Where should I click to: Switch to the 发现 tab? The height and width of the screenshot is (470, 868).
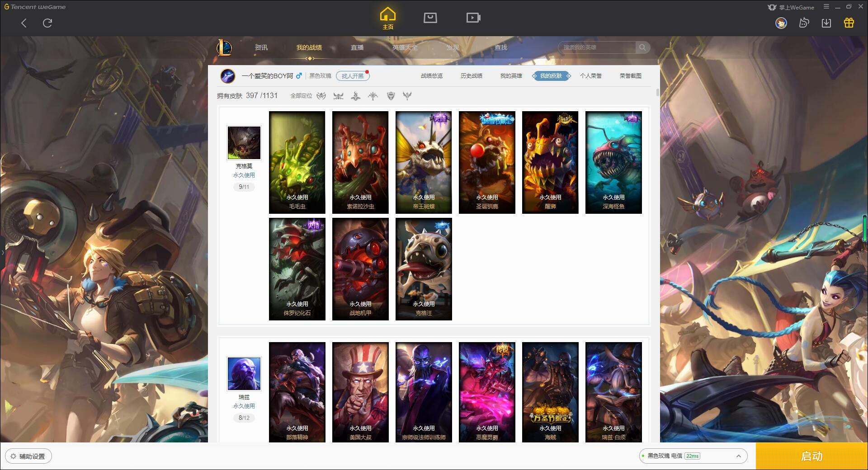click(453, 47)
